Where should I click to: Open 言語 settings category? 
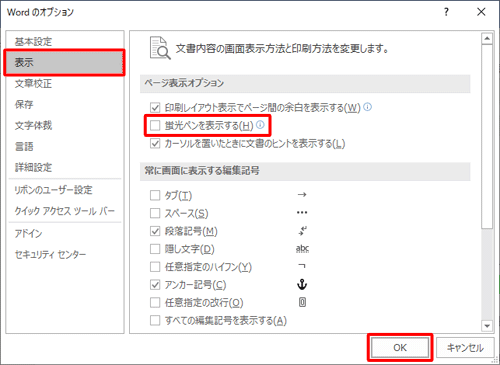pos(24,147)
